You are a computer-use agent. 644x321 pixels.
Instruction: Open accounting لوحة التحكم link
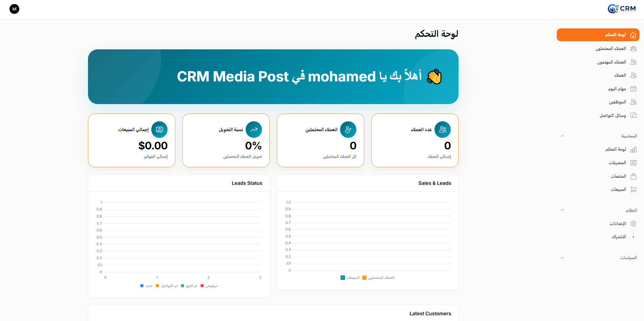(x=598, y=149)
